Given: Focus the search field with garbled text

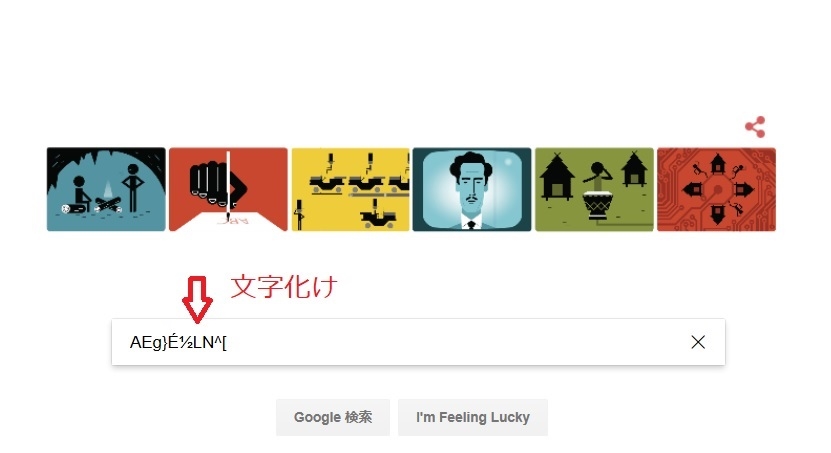Looking at the screenshot, I should (x=418, y=342).
